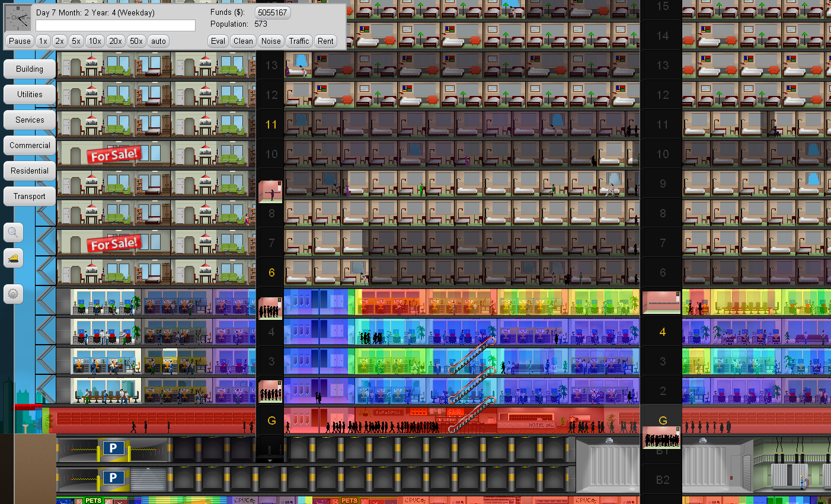Click the Funds amount 5055167 button
This screenshot has width=831, height=504.
(x=273, y=12)
